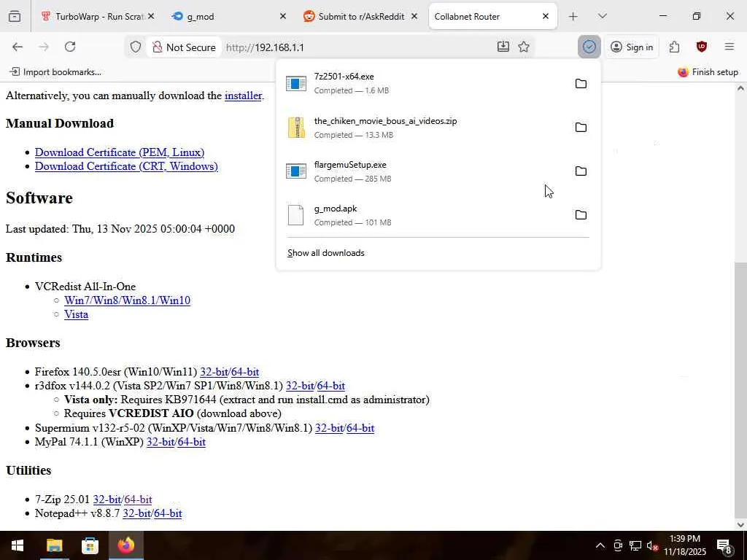Show containing folder for 7z2501-x64.exe

point(581,84)
